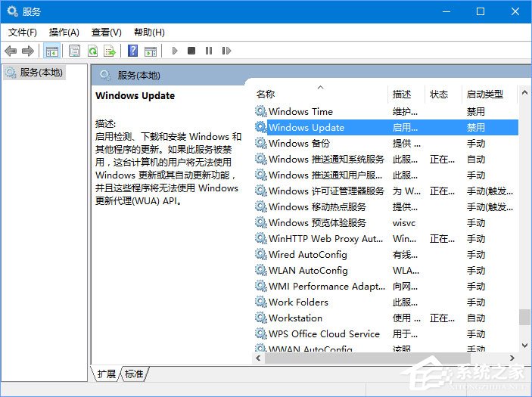Open the 操作(A) menu
532x397 pixels.
click(x=64, y=33)
